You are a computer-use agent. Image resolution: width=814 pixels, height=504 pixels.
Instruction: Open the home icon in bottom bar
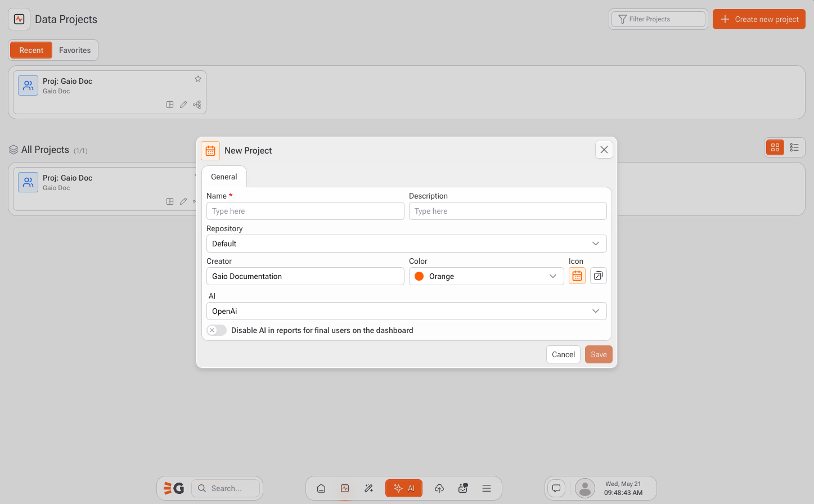click(321, 488)
